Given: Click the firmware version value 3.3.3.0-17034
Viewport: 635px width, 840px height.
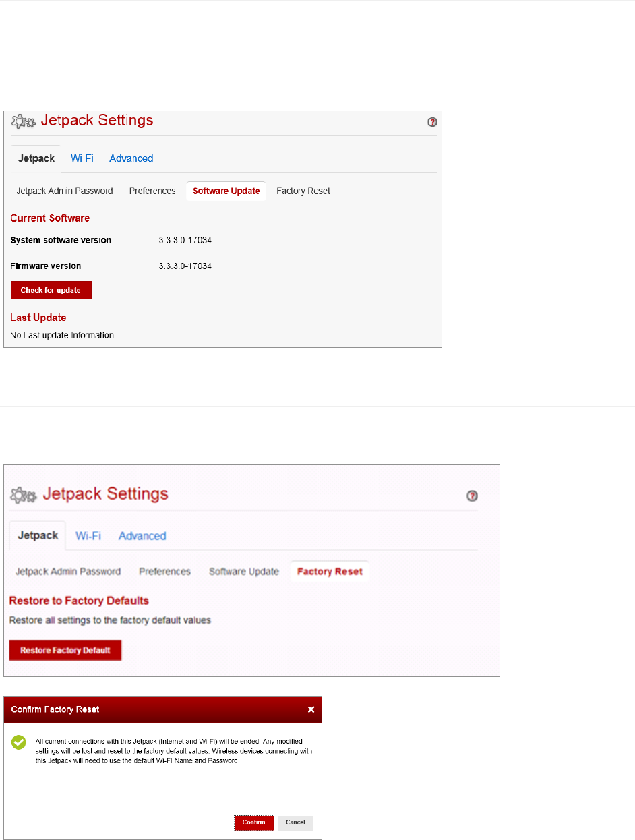Looking at the screenshot, I should pos(185,266).
